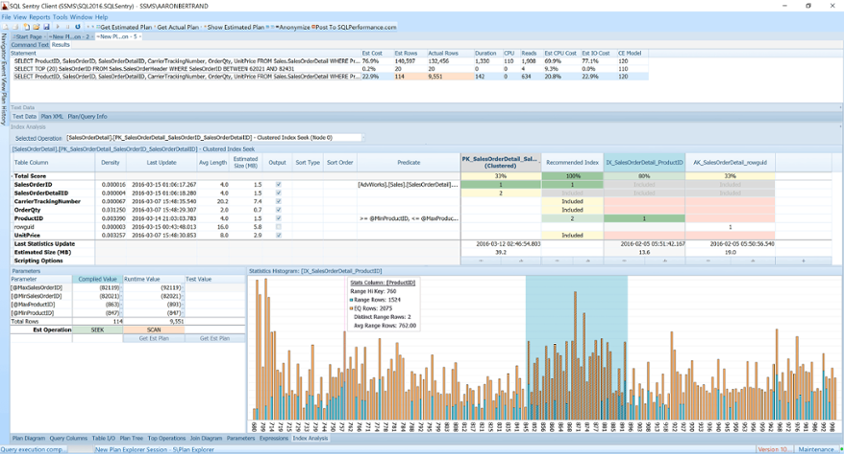Click the Refresh icon in the toolbar

pyautogui.click(x=78, y=27)
